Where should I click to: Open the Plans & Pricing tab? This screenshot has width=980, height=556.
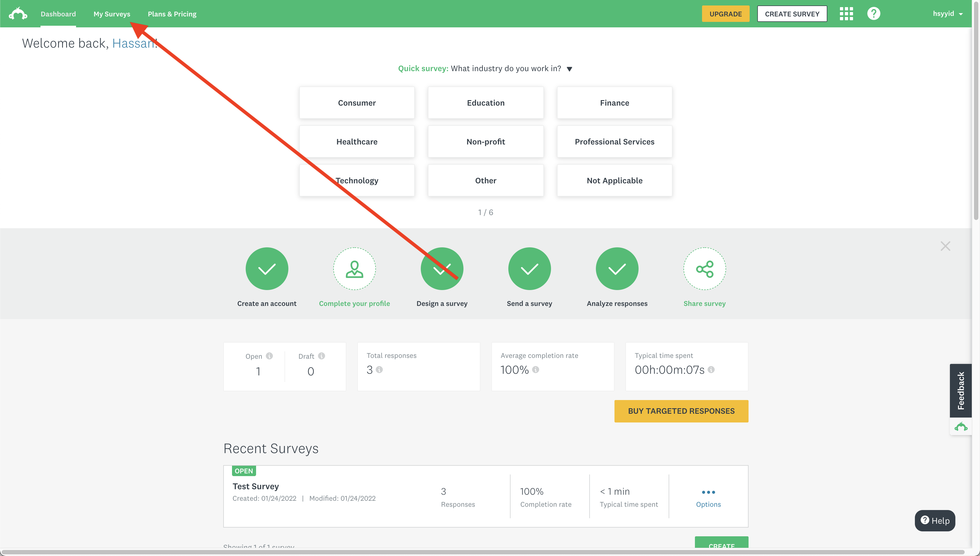coord(172,14)
